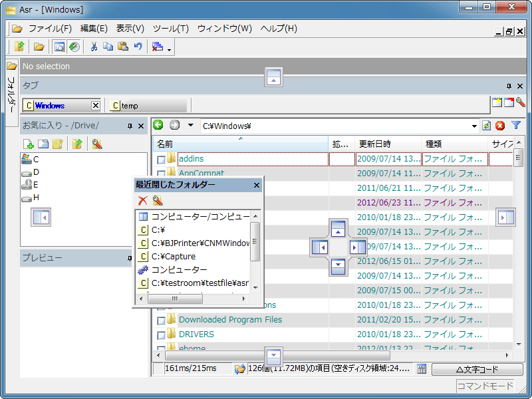The height and width of the screenshot is (399, 532).
Task: Click the 更新日時 column header
Action: point(375,144)
